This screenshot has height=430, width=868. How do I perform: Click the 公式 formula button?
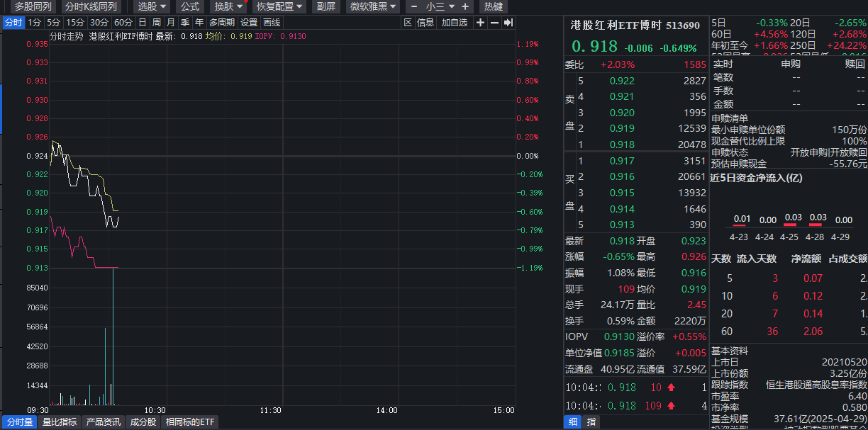point(189,6)
